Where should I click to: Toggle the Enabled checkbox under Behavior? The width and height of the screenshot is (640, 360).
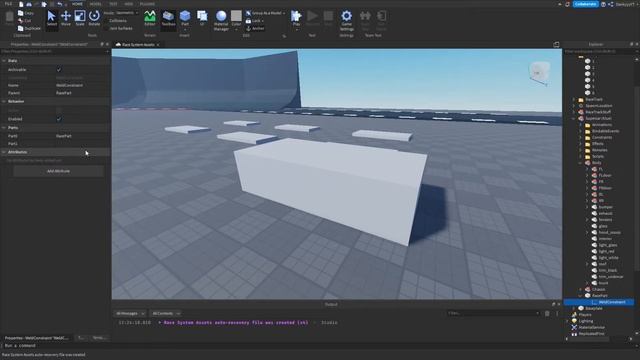[x=59, y=119]
